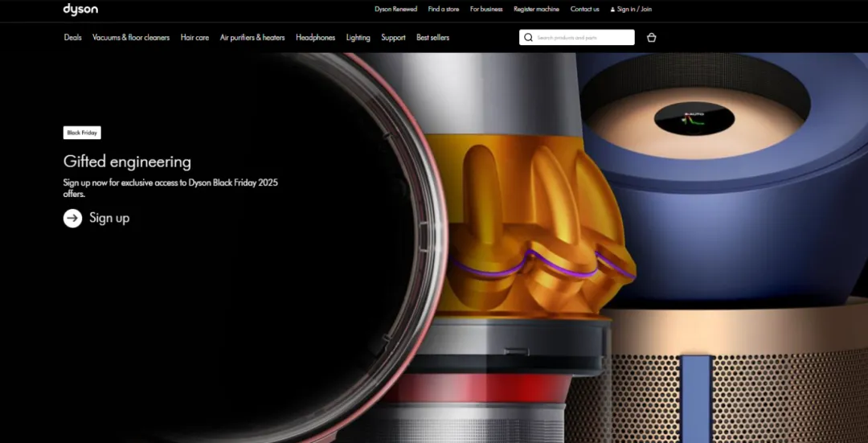Viewport: 868px width, 443px height.
Task: Open the Contact us link
Action: pyautogui.click(x=584, y=10)
